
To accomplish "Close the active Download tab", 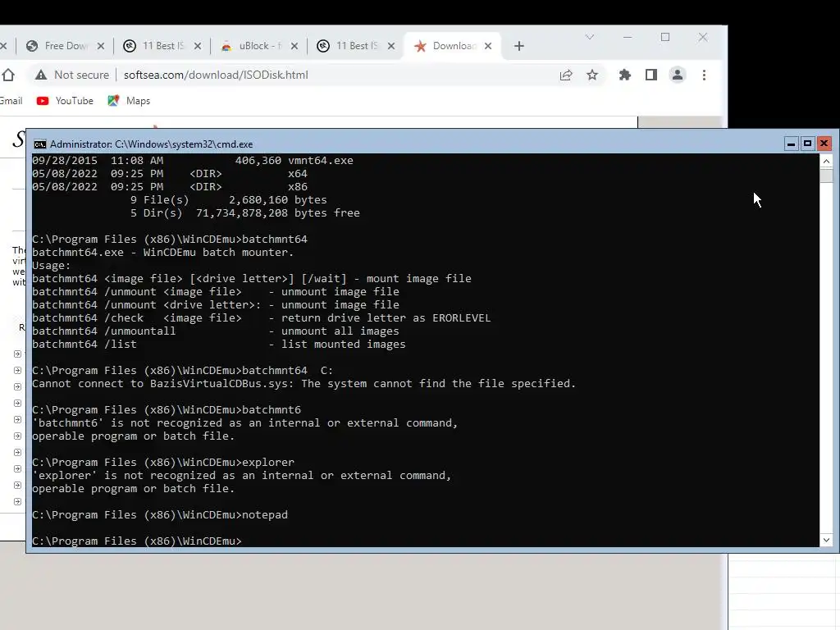I will point(487,46).
